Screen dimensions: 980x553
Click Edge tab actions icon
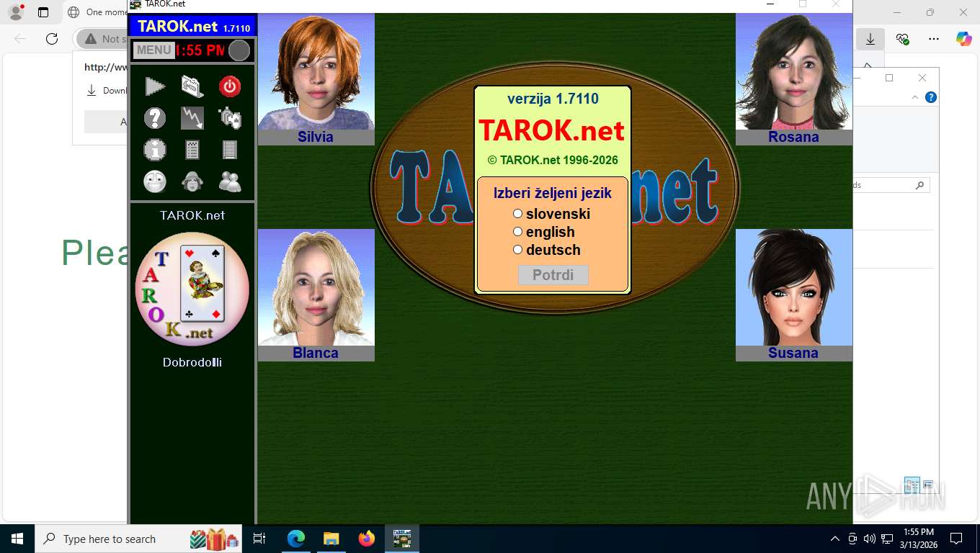43,12
